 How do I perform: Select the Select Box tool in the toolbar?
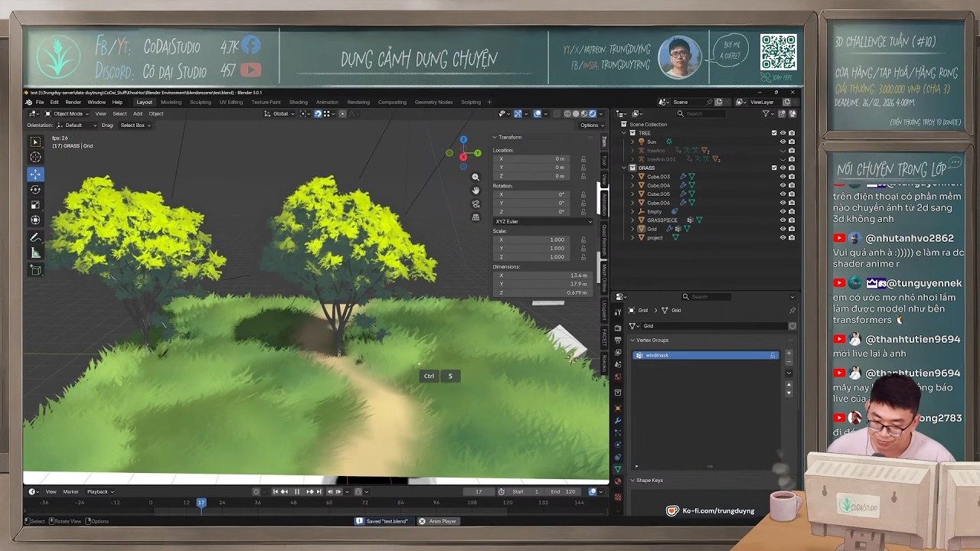[x=35, y=142]
